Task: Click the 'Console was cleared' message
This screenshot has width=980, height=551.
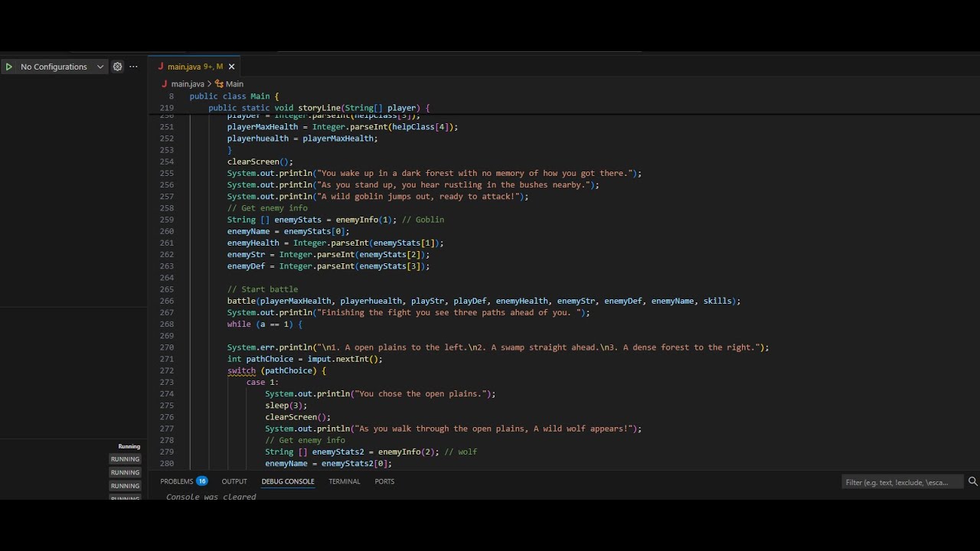Action: (211, 497)
